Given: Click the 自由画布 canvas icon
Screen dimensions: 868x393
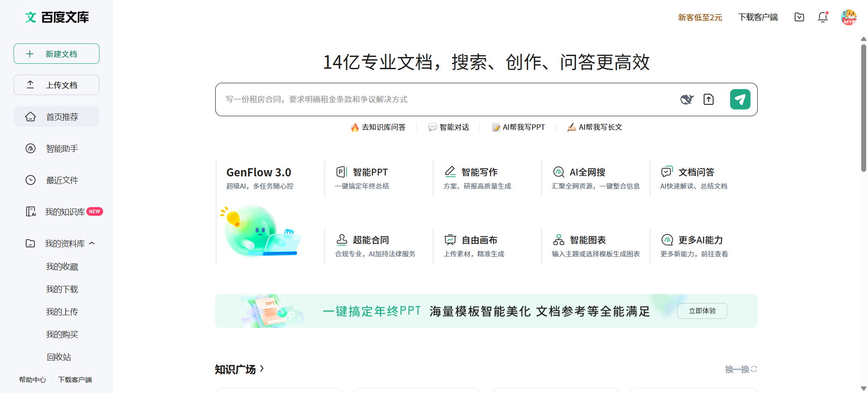Looking at the screenshot, I should click(x=450, y=240).
